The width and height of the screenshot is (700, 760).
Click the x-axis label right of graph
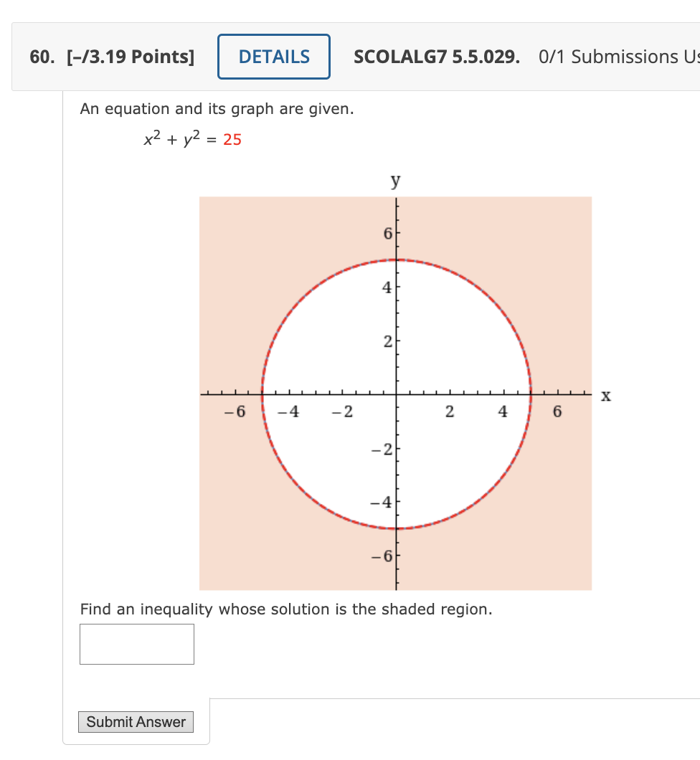(x=606, y=396)
